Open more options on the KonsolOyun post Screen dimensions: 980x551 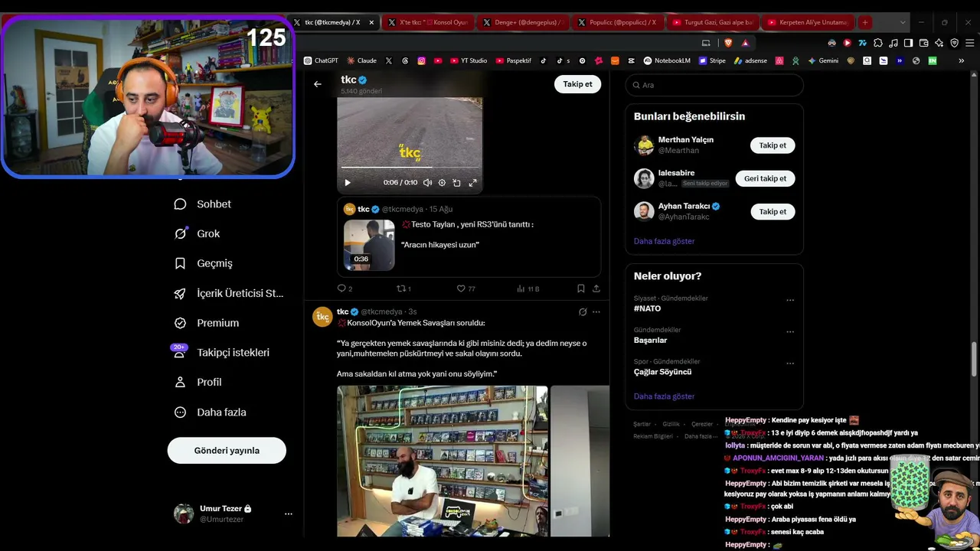(x=596, y=312)
